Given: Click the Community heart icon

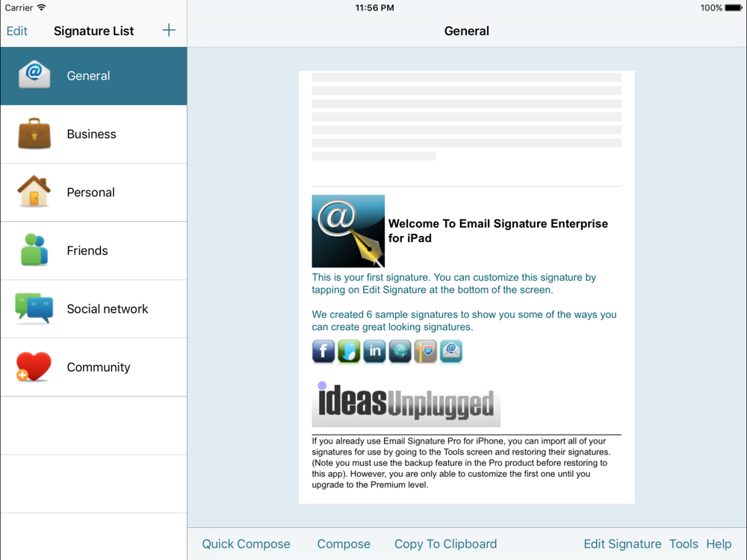Looking at the screenshot, I should pos(34,367).
